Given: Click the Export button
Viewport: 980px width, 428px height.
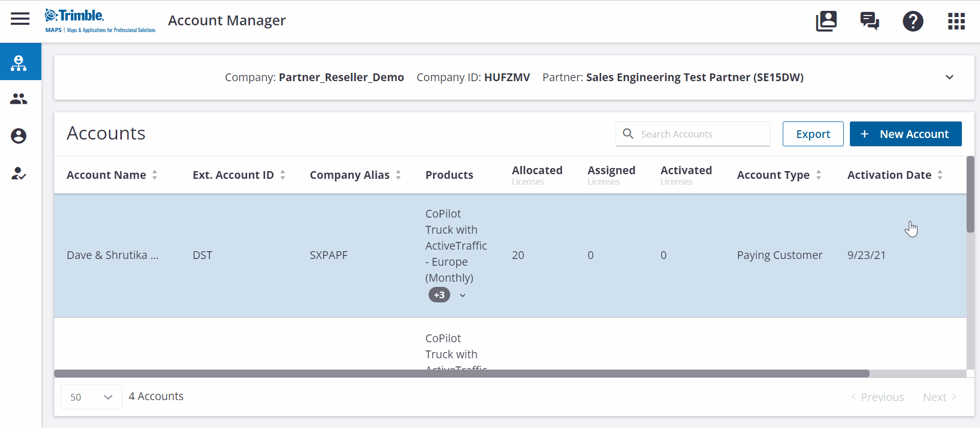Looking at the screenshot, I should point(813,134).
